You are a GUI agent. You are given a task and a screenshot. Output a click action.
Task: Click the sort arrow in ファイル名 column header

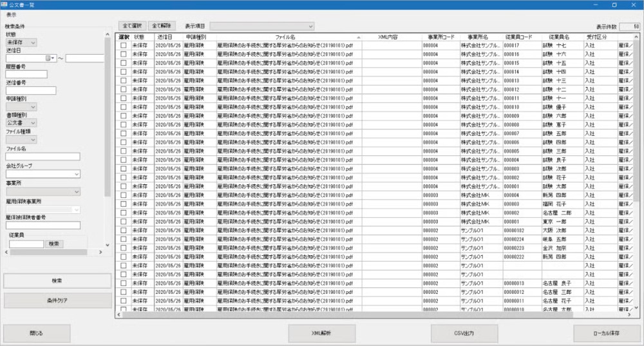[x=359, y=37]
